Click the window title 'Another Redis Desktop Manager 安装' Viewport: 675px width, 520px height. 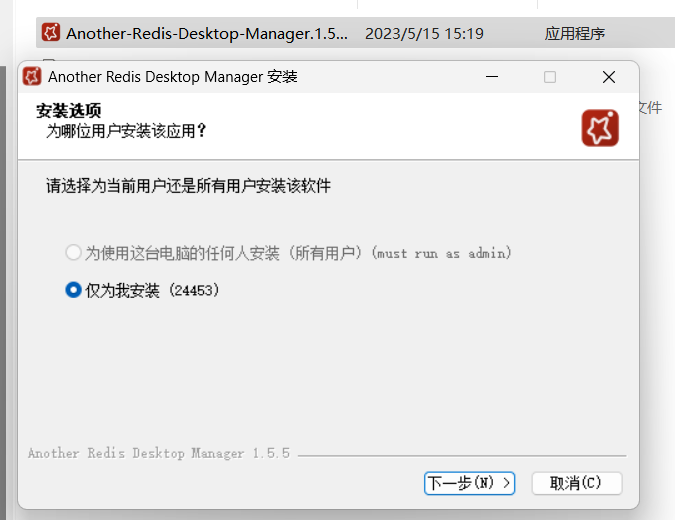click(x=173, y=77)
